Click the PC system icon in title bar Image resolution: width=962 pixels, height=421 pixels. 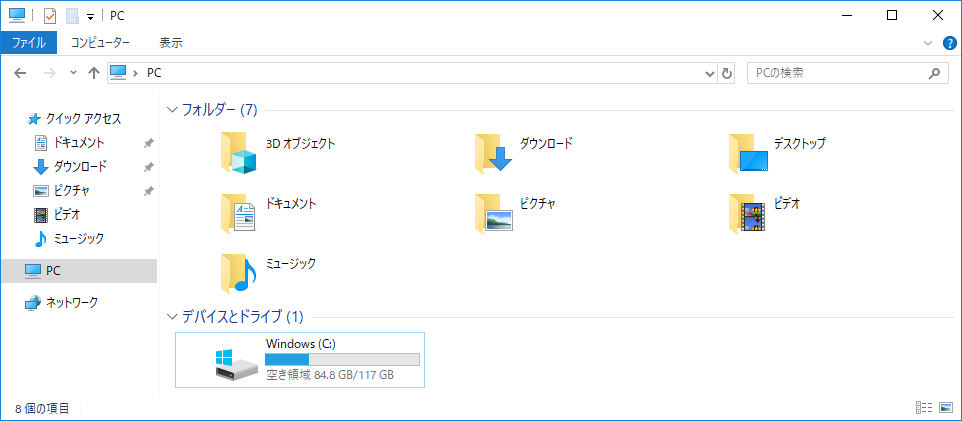pos(17,15)
